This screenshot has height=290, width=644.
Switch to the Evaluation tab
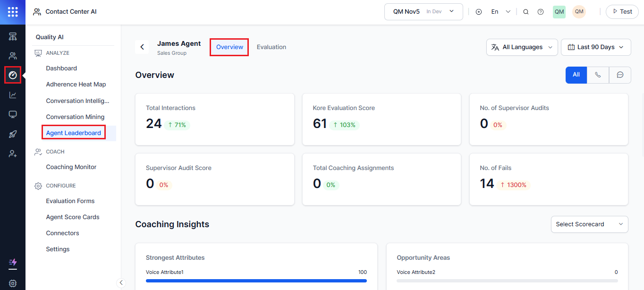(271, 47)
